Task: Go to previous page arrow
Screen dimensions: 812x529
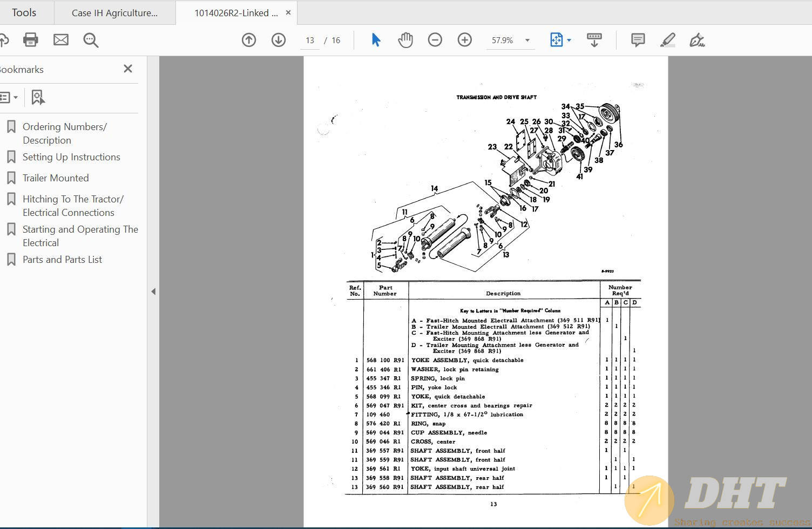Action: pyautogui.click(x=249, y=40)
